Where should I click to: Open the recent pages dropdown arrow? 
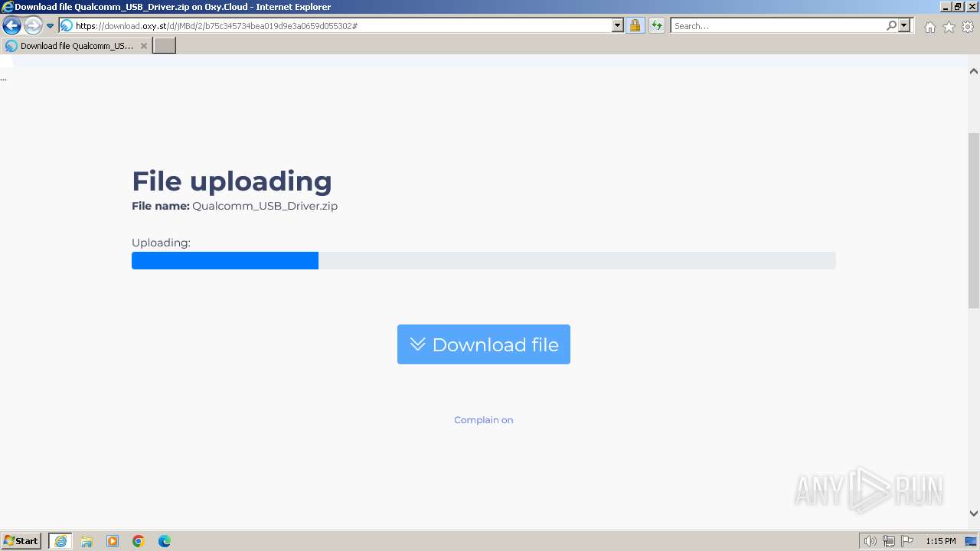click(51, 26)
